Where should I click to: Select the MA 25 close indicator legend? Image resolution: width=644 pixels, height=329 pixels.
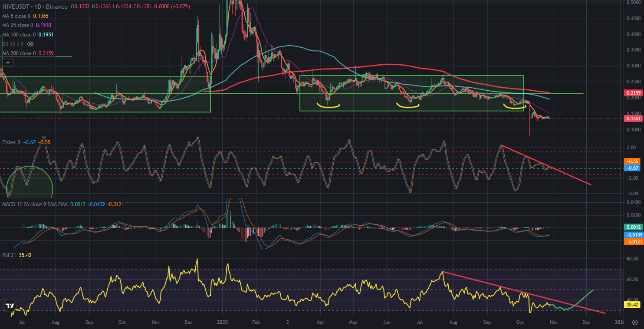pyautogui.click(x=17, y=25)
